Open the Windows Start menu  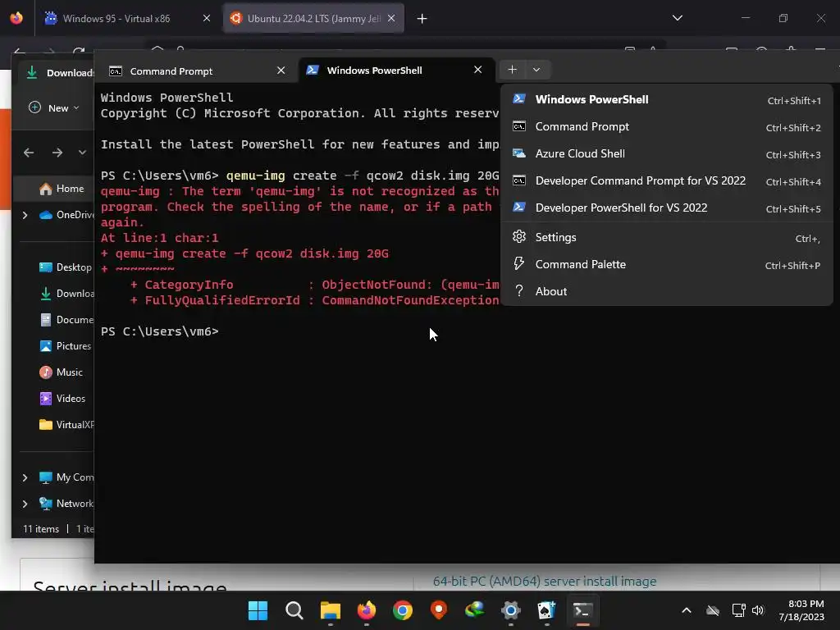258,610
